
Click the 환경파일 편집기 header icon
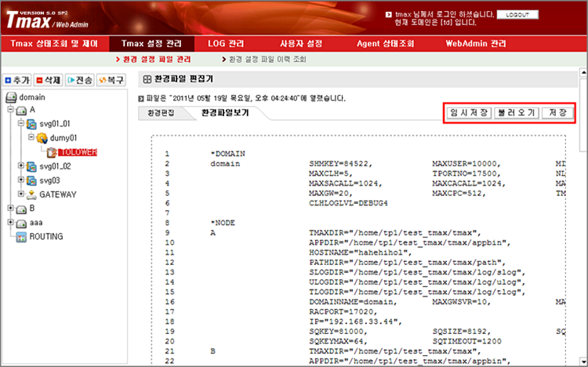pyautogui.click(x=147, y=79)
